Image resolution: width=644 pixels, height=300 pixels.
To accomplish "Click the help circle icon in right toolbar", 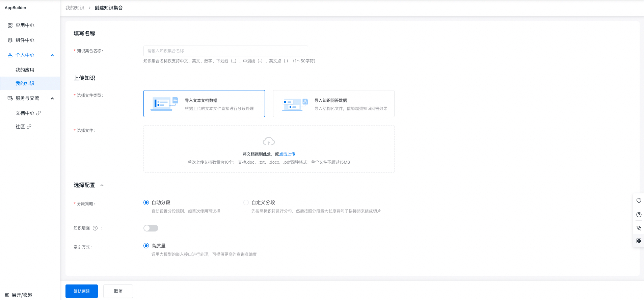I will pyautogui.click(x=639, y=215).
